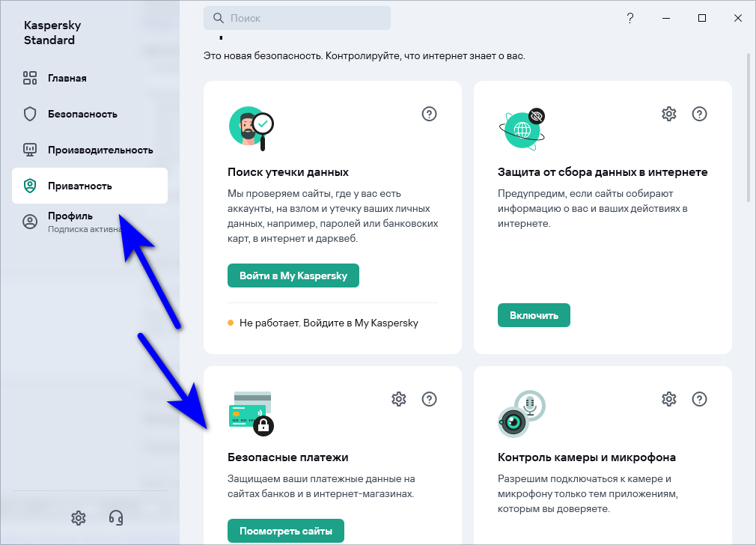Viewport: 756px width, 545px height.
Task: Open the Безопасность section
Action: coord(90,115)
